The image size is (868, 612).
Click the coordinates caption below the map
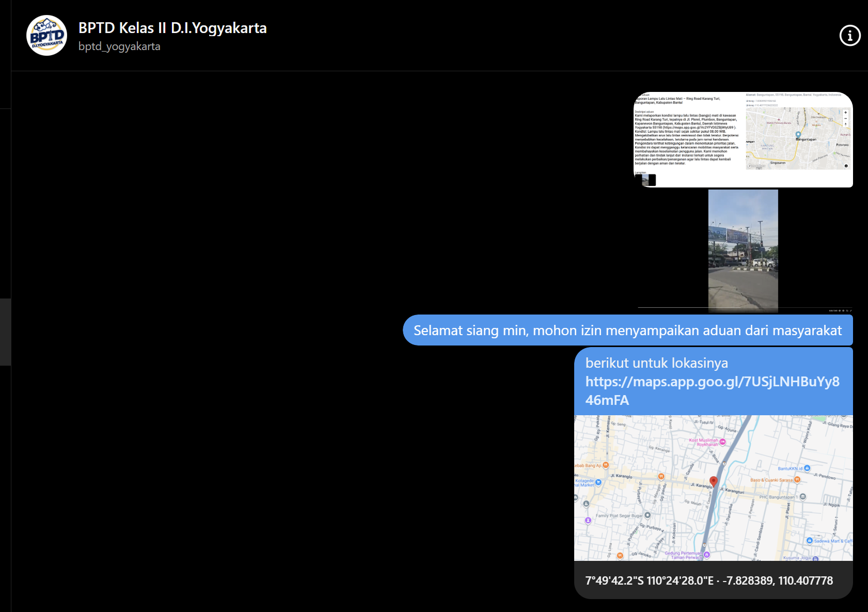click(x=709, y=580)
